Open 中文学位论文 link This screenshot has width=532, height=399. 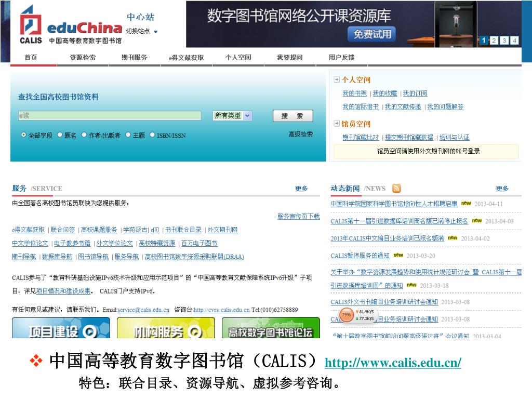pos(30,243)
